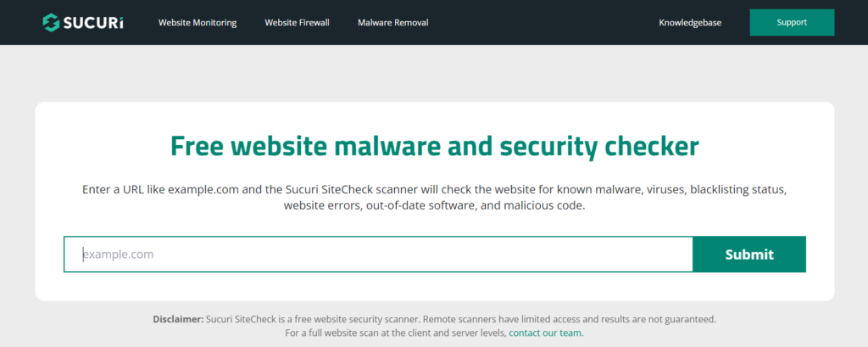Image resolution: width=868 pixels, height=347 pixels.
Task: Open the Knowledgebase link
Action: click(690, 23)
